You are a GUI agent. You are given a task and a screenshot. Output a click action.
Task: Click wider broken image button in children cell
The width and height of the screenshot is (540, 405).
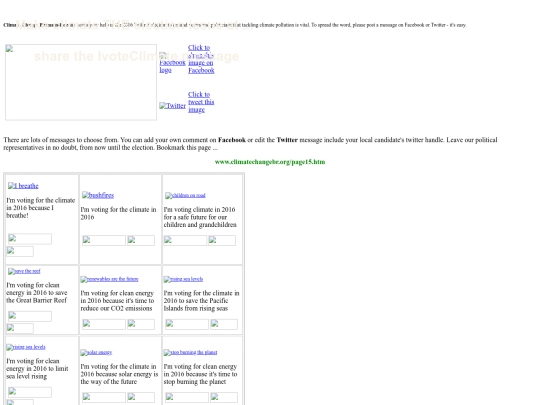click(185, 240)
